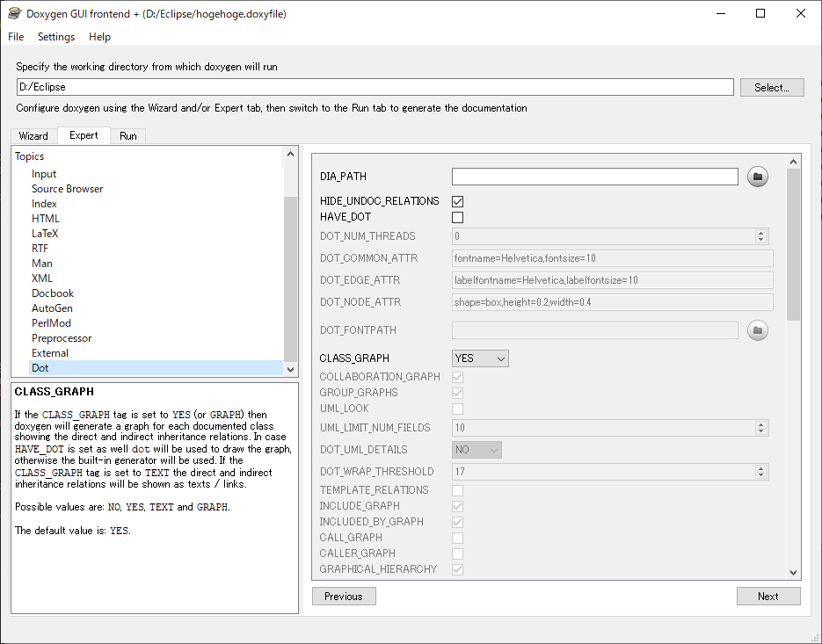Click topics list scroll down arrow
This screenshot has width=822, height=644.
point(290,369)
